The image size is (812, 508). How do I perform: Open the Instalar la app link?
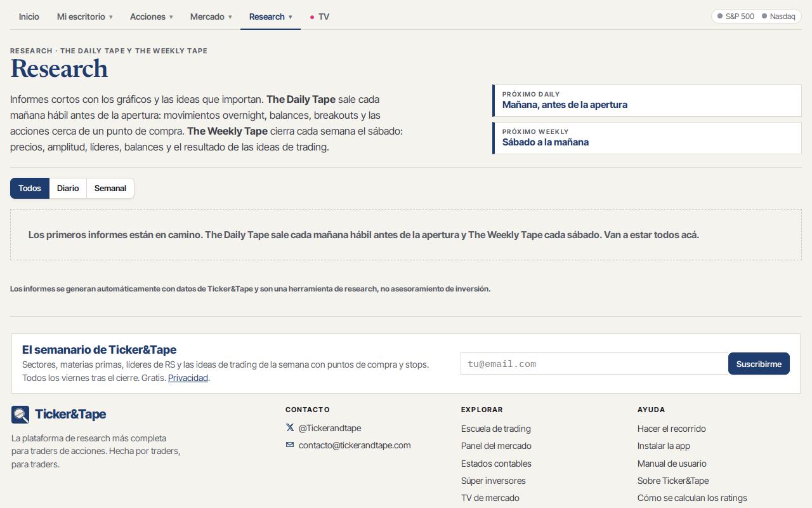(x=664, y=446)
